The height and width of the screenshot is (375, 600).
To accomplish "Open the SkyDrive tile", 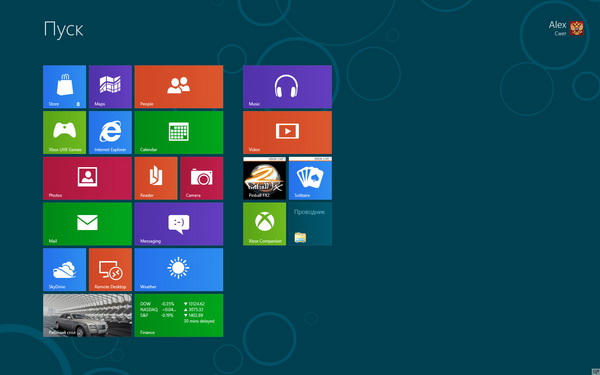I will pyautogui.click(x=64, y=269).
